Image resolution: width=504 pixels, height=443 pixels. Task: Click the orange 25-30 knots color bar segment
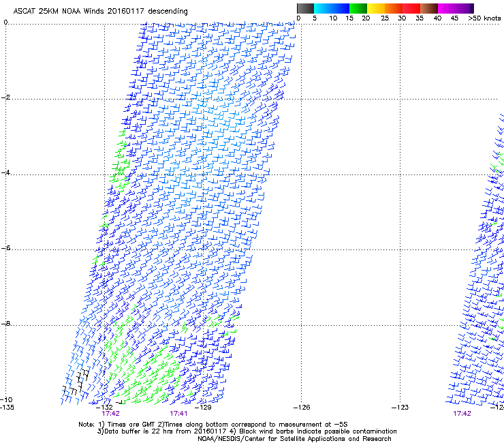pyautogui.click(x=394, y=8)
